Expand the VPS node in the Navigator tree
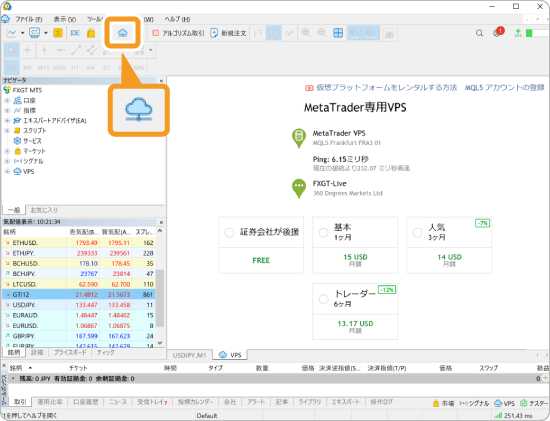550x421 pixels. pos(7,172)
